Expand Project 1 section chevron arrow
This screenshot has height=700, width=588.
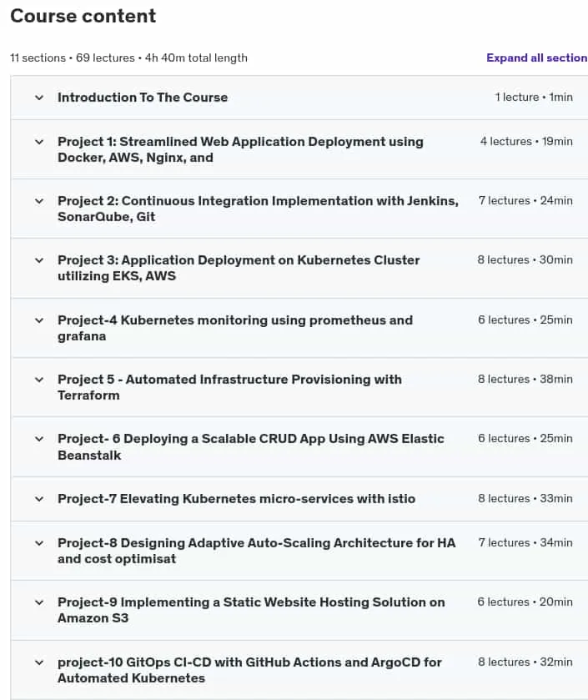(39, 142)
